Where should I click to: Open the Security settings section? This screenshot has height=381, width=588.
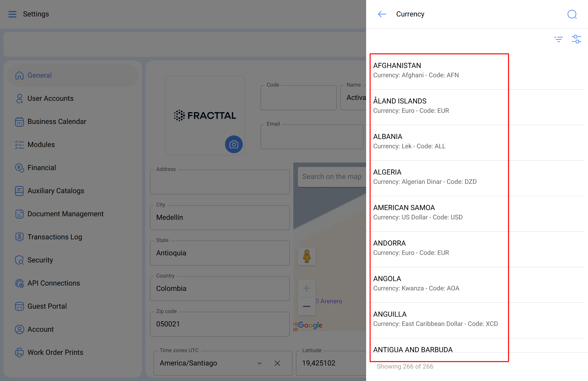tap(40, 260)
